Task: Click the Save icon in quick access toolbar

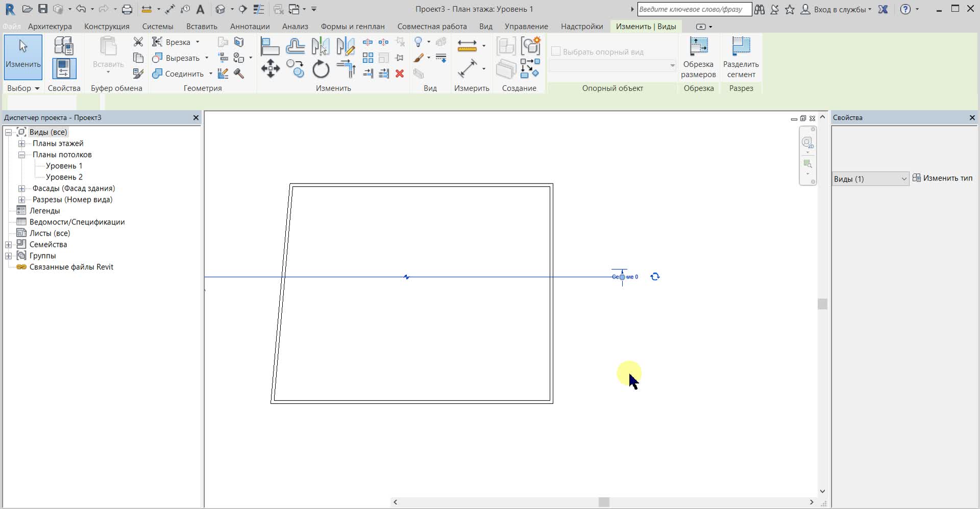Action: [43, 9]
